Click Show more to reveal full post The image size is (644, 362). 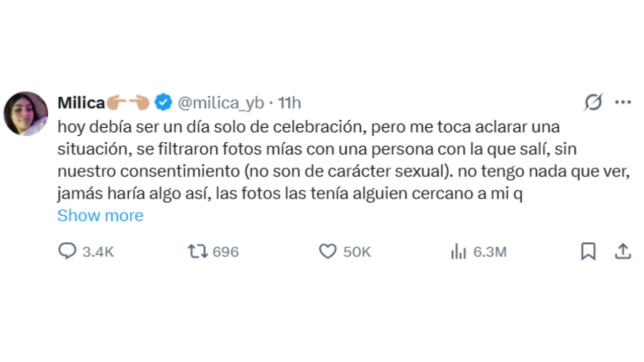(x=100, y=215)
